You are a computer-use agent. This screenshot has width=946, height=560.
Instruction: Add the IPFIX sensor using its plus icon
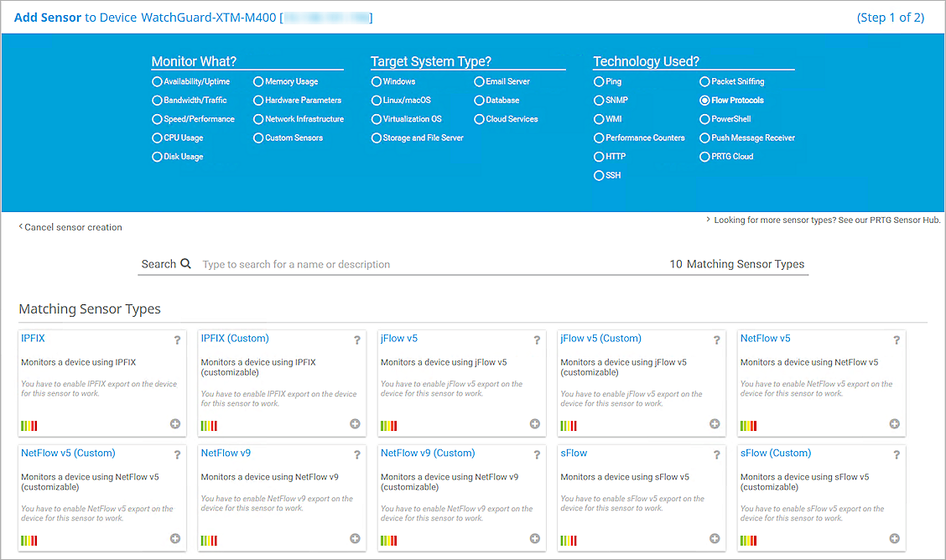coord(174,424)
